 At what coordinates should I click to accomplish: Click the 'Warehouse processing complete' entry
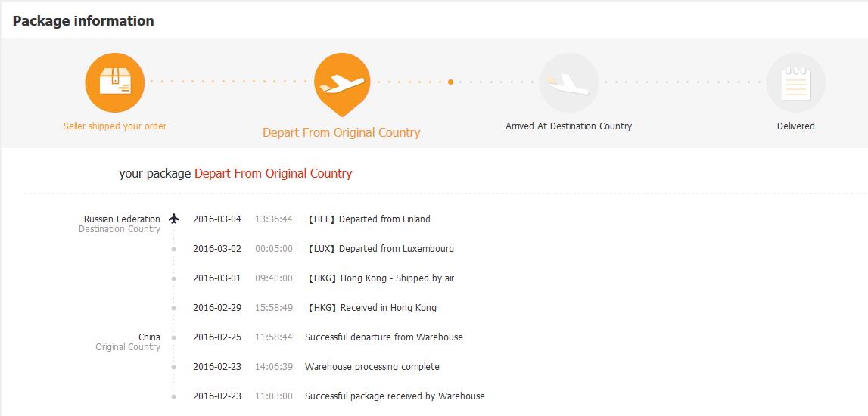tap(372, 367)
